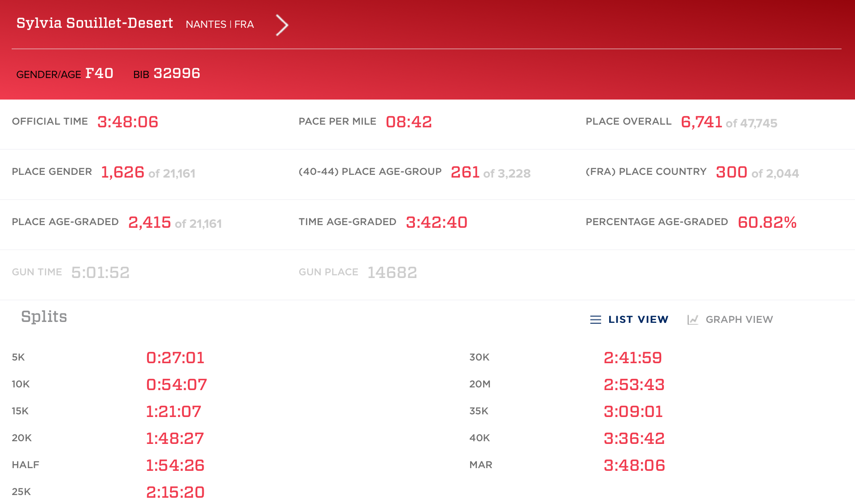Select the List View tab
Image resolution: width=855 pixels, height=504 pixels.
click(638, 320)
